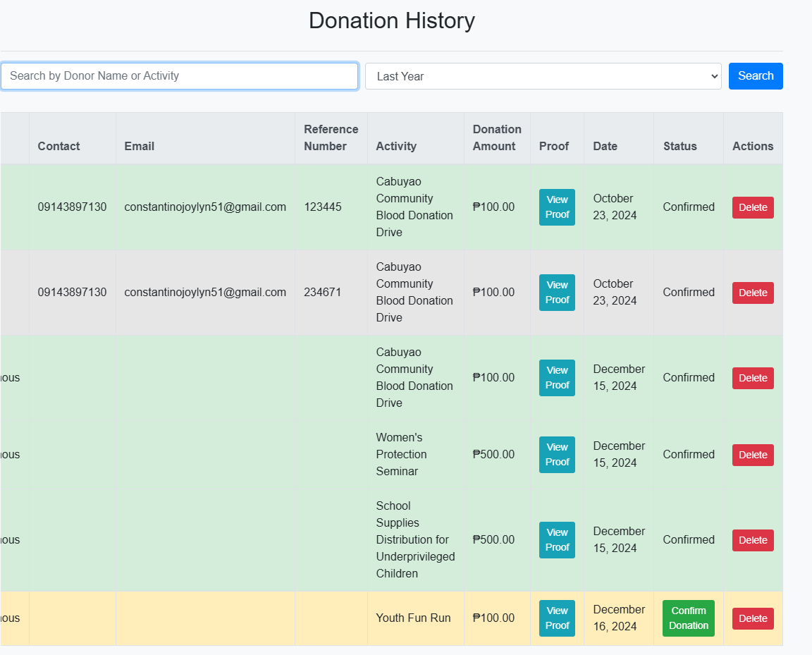Click ₱500.00 amount for Women's Protection Seminar
Viewport: 812px width, 655px height.
(493, 455)
